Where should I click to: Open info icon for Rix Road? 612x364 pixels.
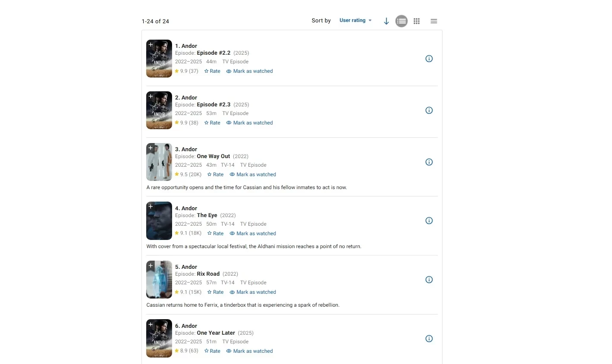point(429,280)
